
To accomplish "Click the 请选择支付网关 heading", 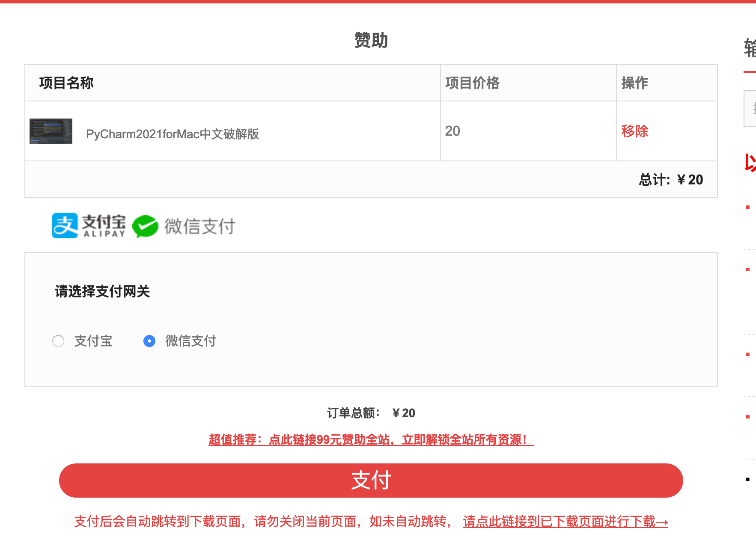I will (x=102, y=291).
